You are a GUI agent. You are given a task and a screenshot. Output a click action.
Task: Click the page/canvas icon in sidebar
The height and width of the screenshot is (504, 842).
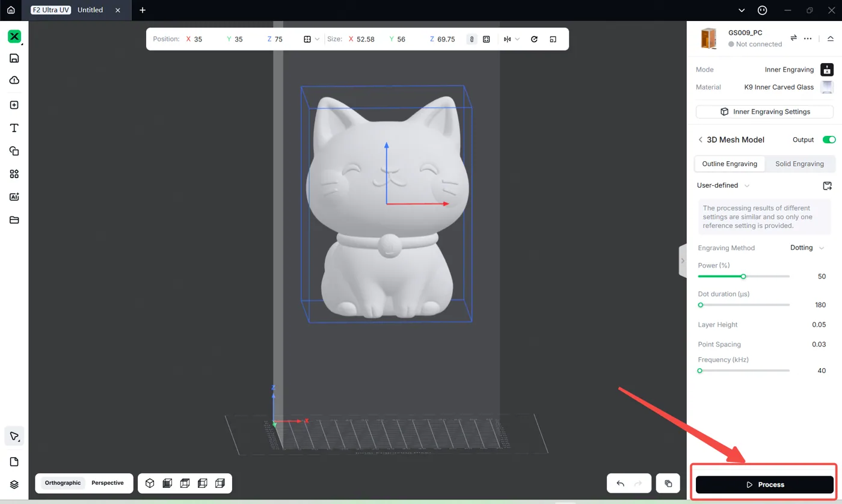pyautogui.click(x=14, y=462)
